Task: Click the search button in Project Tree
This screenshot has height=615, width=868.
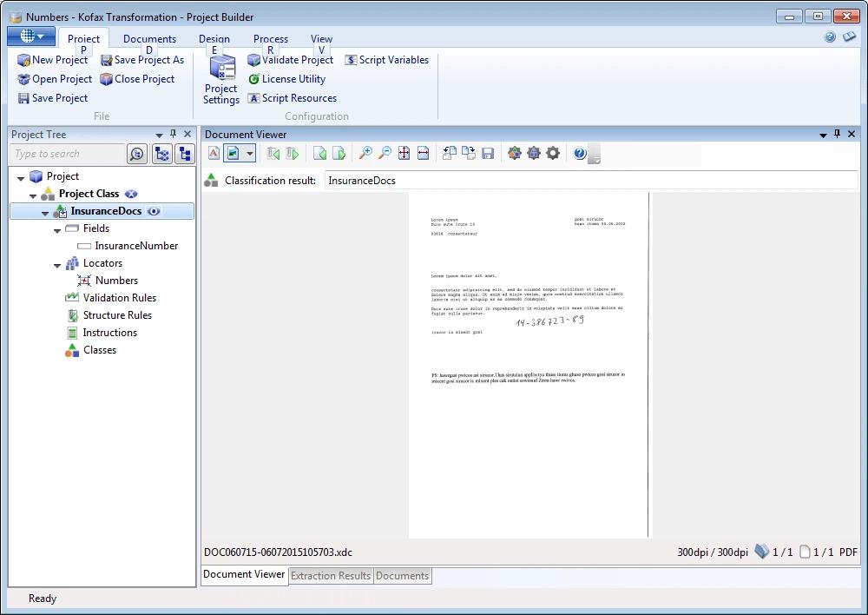Action: point(137,154)
